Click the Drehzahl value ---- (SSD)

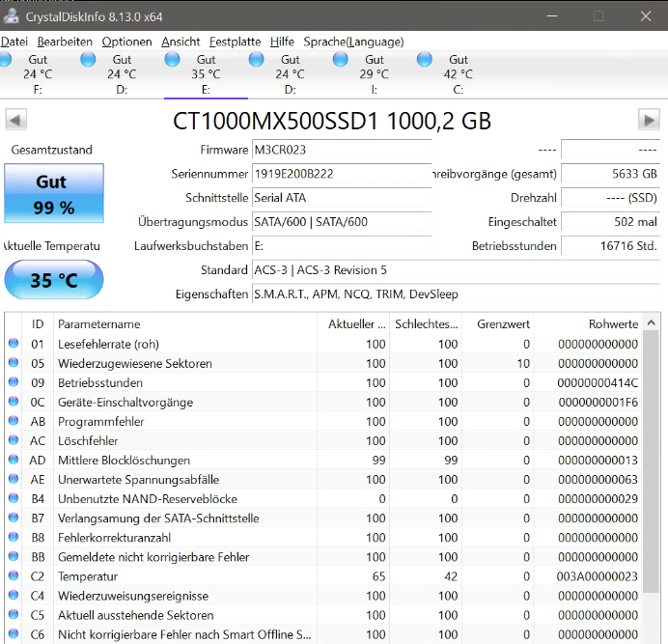click(610, 198)
